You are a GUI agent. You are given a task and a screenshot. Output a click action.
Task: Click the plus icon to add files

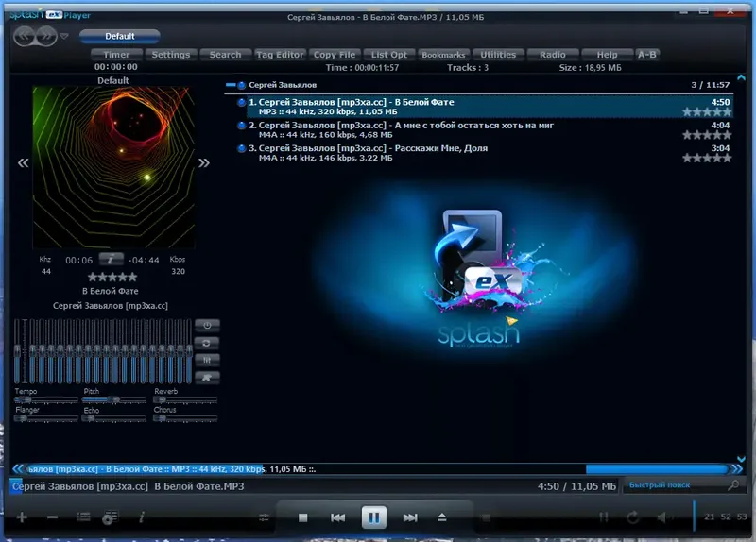pyautogui.click(x=22, y=517)
